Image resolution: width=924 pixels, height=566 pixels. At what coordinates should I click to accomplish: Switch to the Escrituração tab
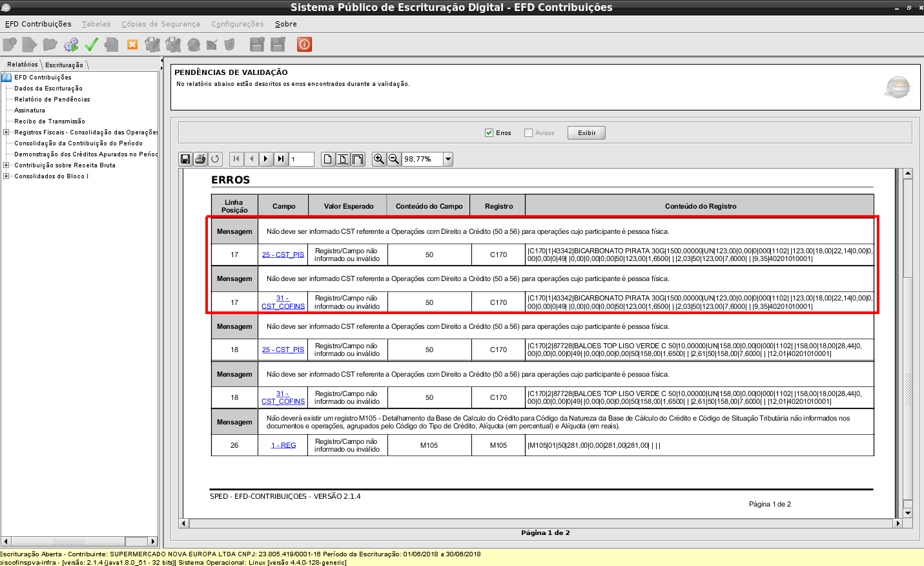point(64,65)
